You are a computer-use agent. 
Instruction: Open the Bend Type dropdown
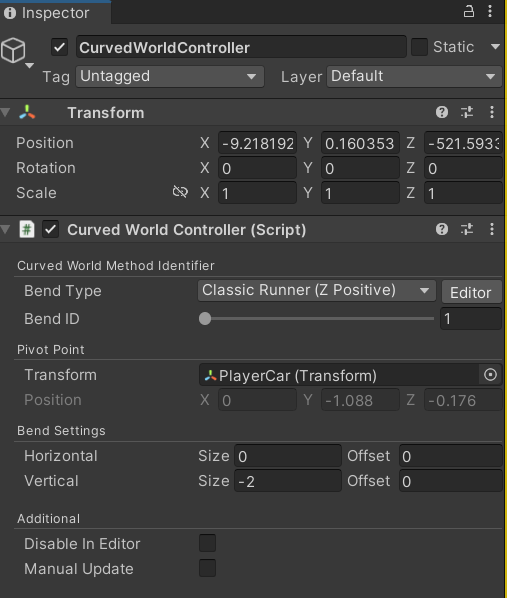317,291
